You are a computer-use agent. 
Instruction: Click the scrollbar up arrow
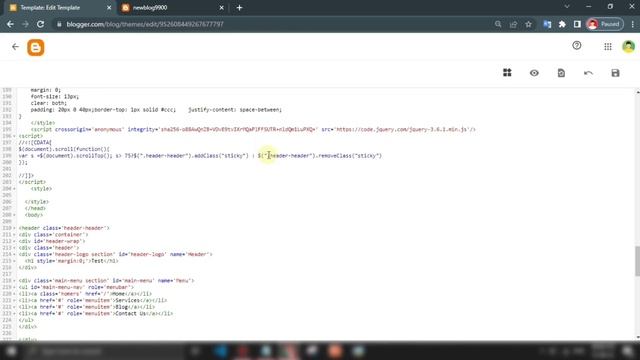[x=637, y=92]
